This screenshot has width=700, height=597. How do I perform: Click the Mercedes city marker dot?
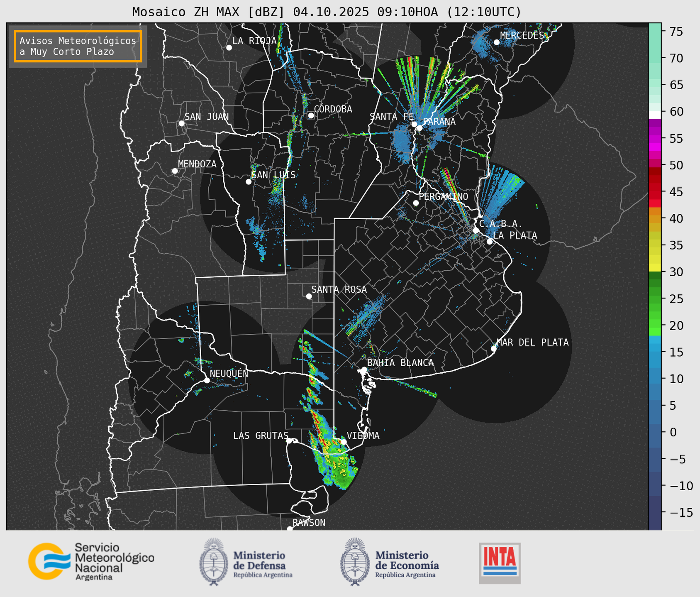[496, 42]
